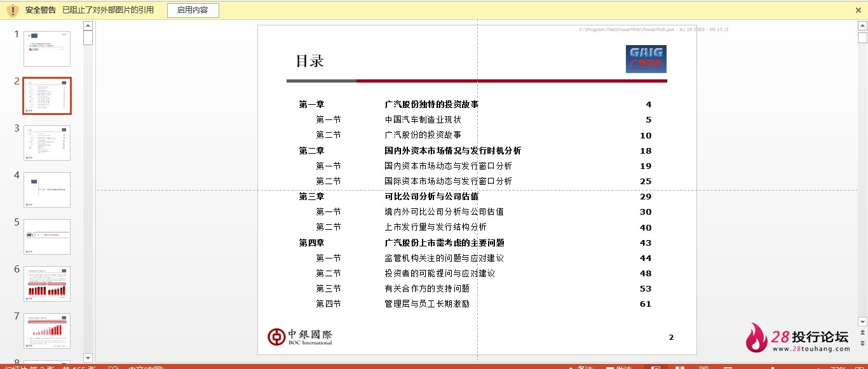Click the 目录 slide title text
The height and width of the screenshot is (369, 868).
[309, 61]
